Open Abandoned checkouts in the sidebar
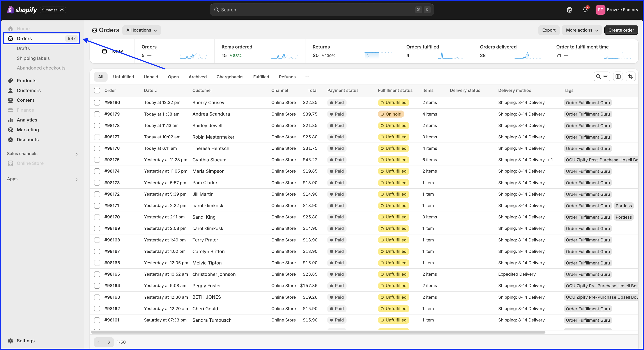Screen dimensions: 644x350 [x=41, y=68]
